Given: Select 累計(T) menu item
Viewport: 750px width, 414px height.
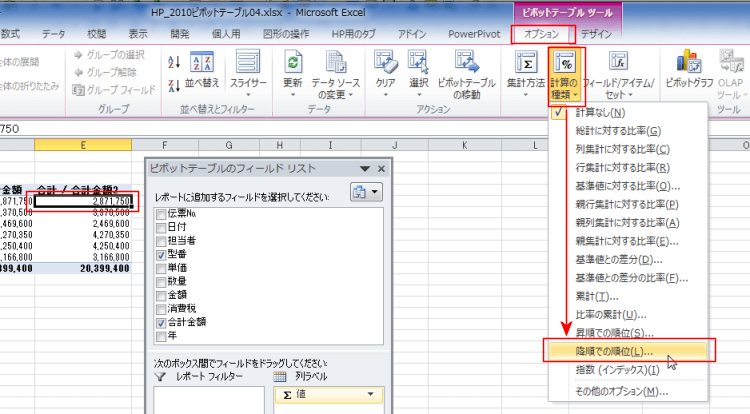Looking at the screenshot, I should click(x=628, y=296).
